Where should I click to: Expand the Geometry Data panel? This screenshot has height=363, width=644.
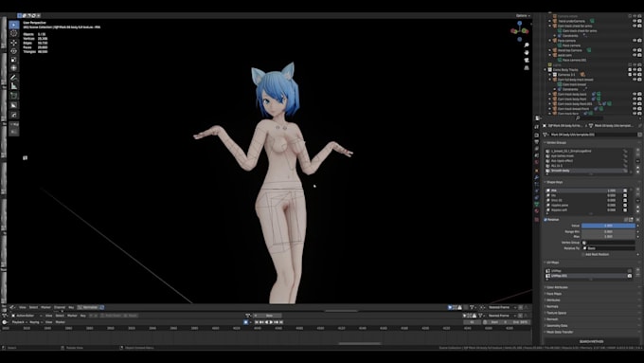point(556,326)
